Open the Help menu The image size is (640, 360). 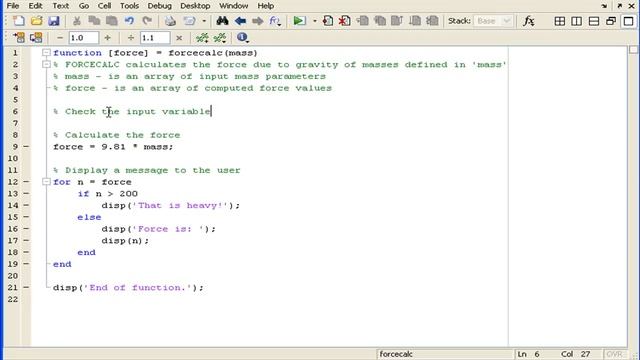(266, 6)
